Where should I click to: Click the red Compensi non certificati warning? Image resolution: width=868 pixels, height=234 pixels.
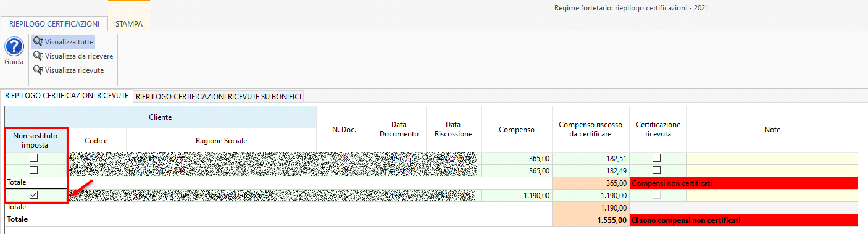click(744, 183)
